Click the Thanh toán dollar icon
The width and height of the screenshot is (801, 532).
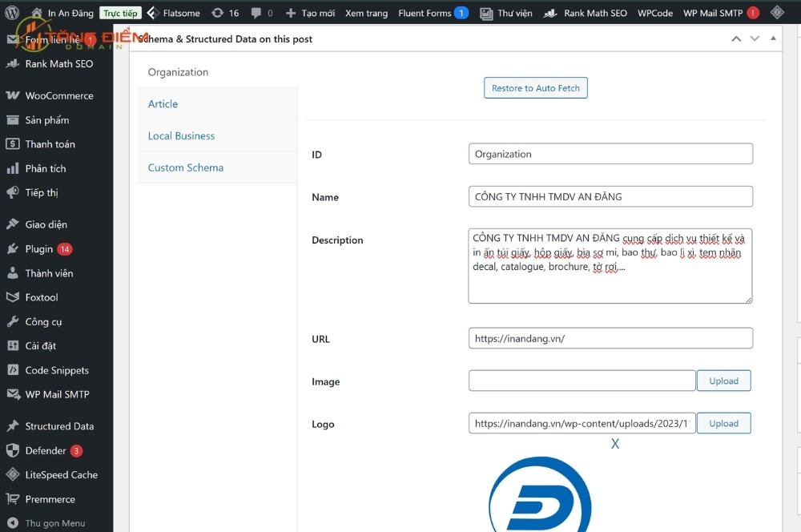point(13,144)
